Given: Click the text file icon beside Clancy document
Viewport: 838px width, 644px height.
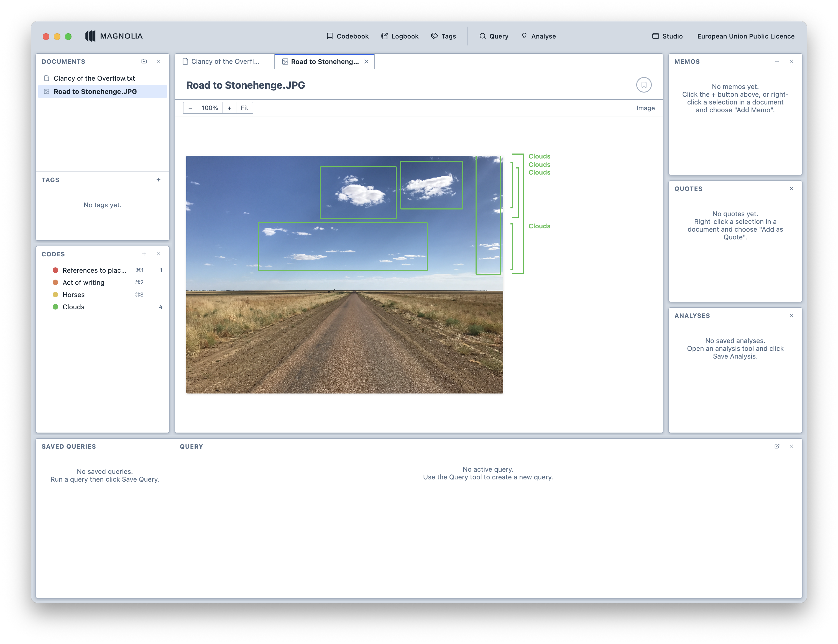Looking at the screenshot, I should pyautogui.click(x=46, y=78).
